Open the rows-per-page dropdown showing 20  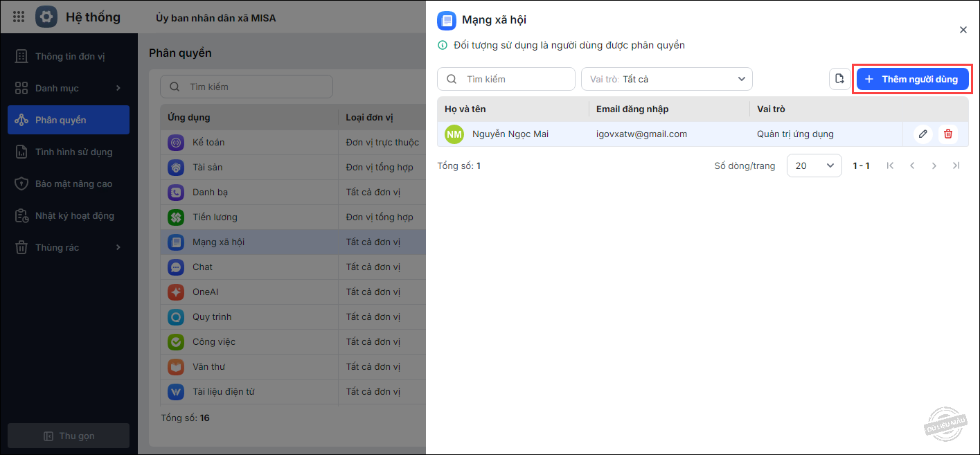(814, 166)
